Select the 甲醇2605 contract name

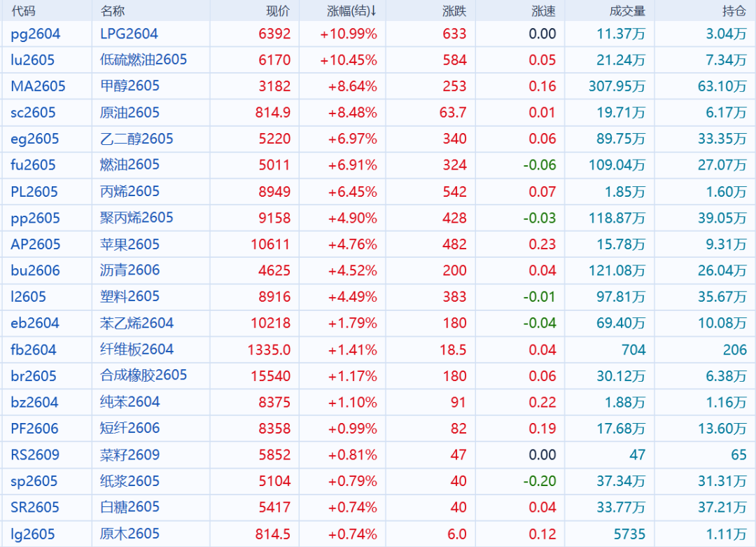[130, 86]
